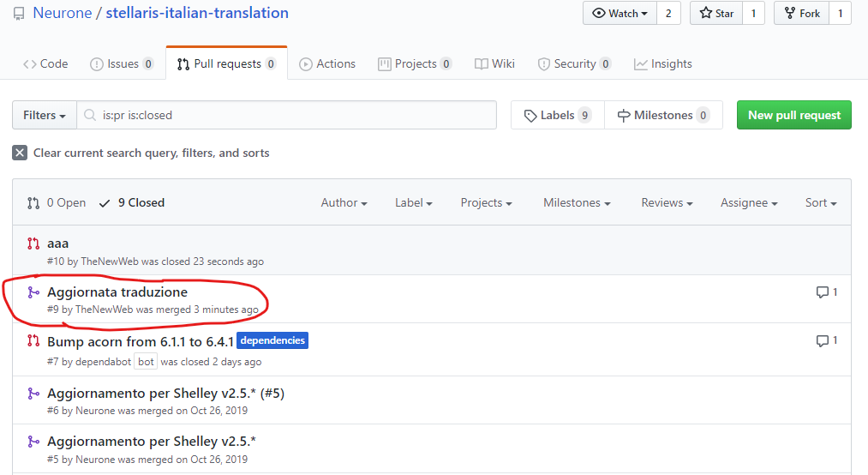Expand the Author filter dropdown
This screenshot has height=475, width=868.
click(x=344, y=202)
